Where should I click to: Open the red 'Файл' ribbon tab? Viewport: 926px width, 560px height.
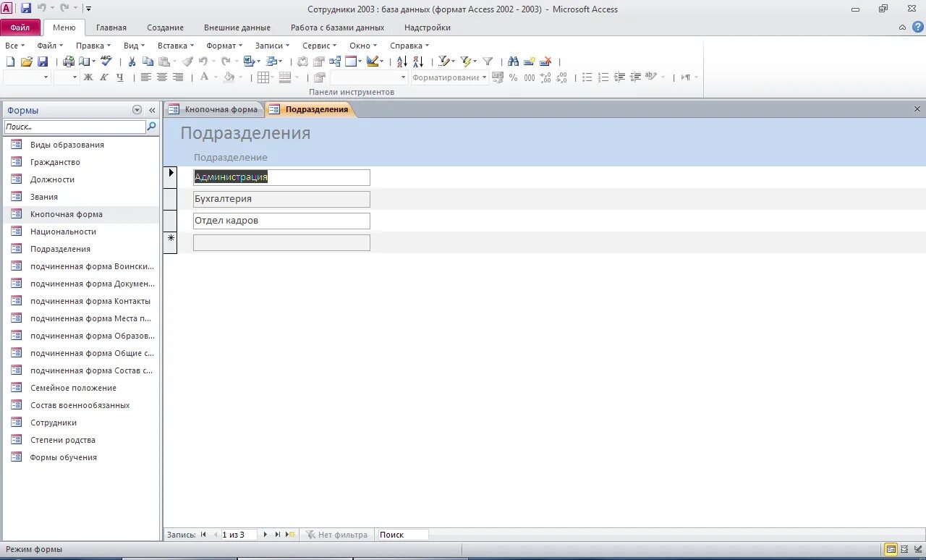tap(20, 27)
